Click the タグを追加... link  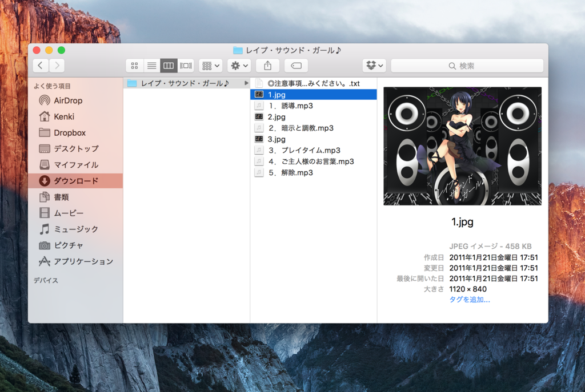[470, 300]
